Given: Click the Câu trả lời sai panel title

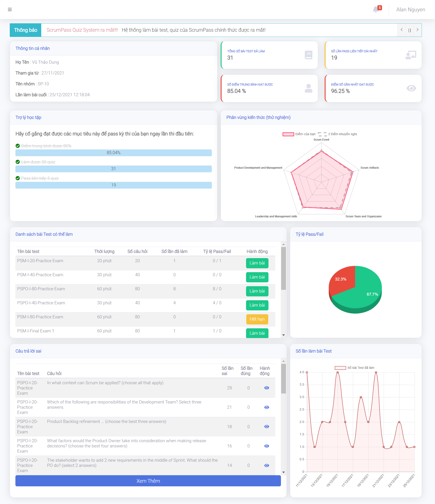Looking at the screenshot, I should coord(28,351).
